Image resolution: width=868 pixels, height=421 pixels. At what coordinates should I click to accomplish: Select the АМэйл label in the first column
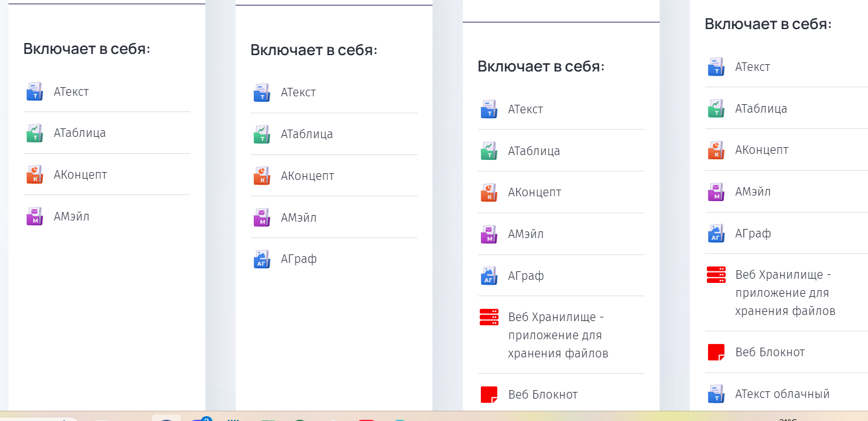71,216
